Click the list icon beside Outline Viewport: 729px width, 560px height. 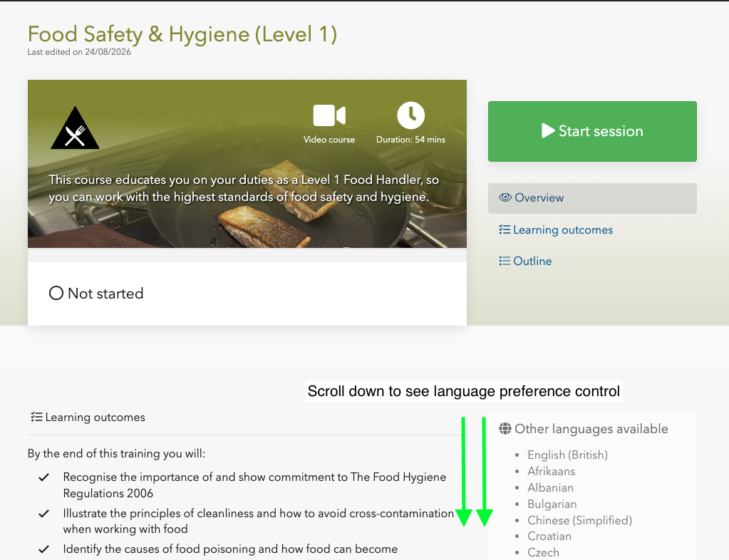(505, 261)
